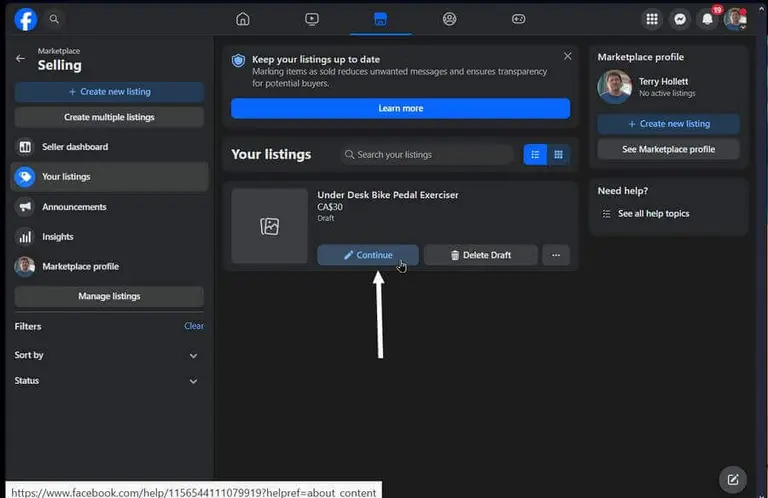The width and height of the screenshot is (768, 498).
Task: Click the Manage listings button
Action: 109,296
